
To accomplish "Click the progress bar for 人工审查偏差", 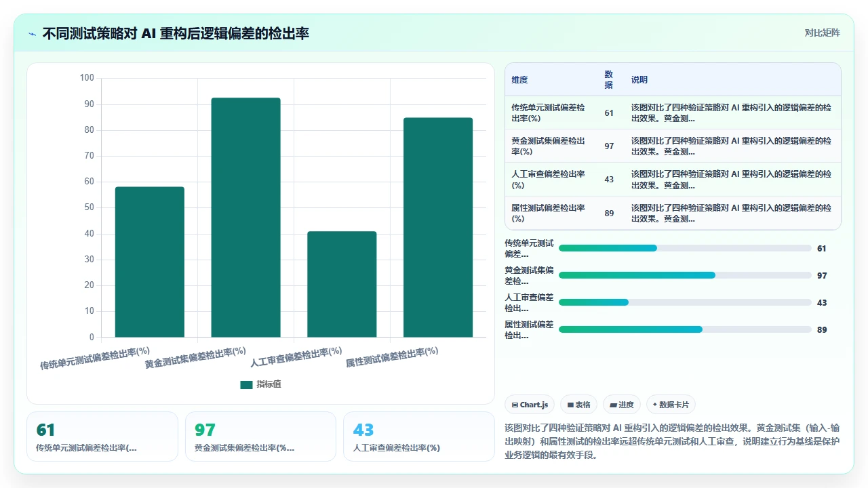I will click(x=685, y=302).
